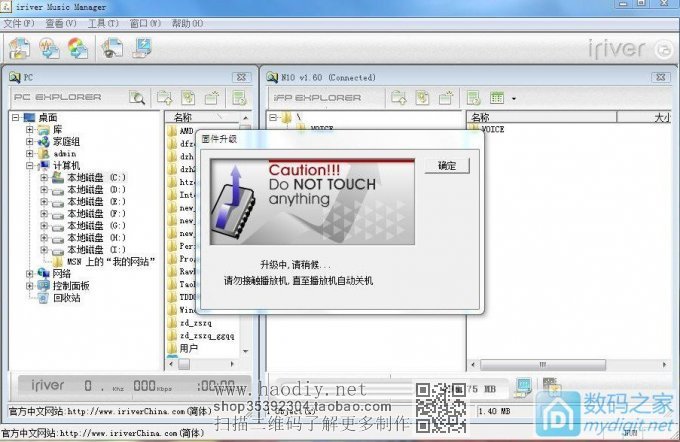The image size is (680, 442).
Task: Expand the 库 (Libraries) tree node
Action: click(x=30, y=129)
